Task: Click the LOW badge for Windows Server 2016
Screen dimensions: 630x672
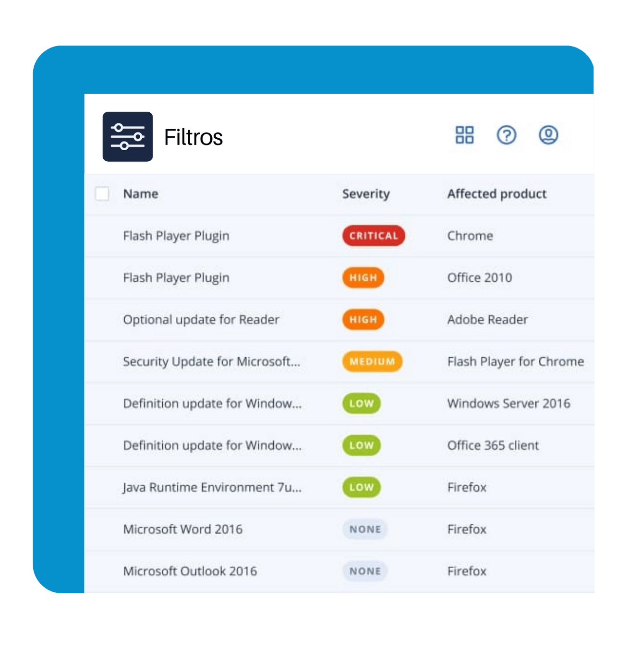Action: click(362, 403)
